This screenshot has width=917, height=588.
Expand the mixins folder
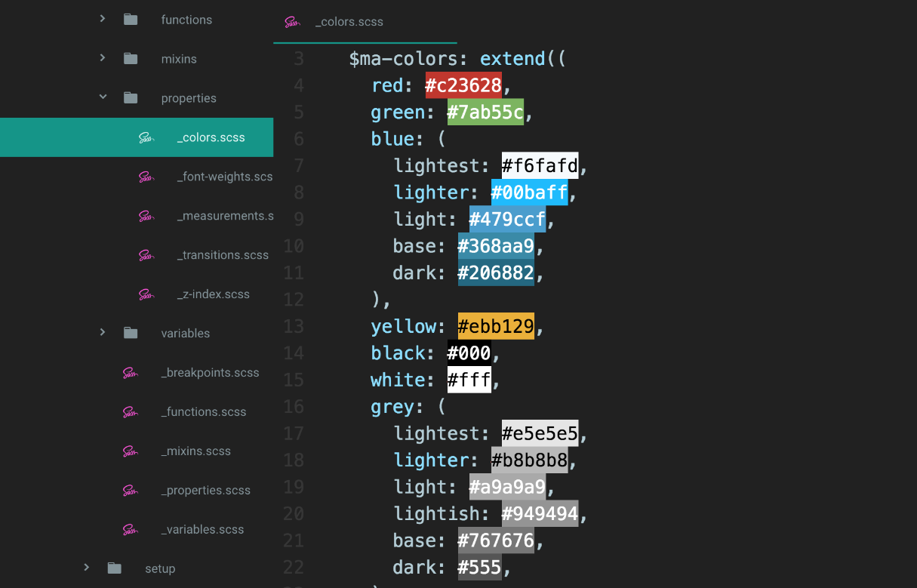pos(103,58)
